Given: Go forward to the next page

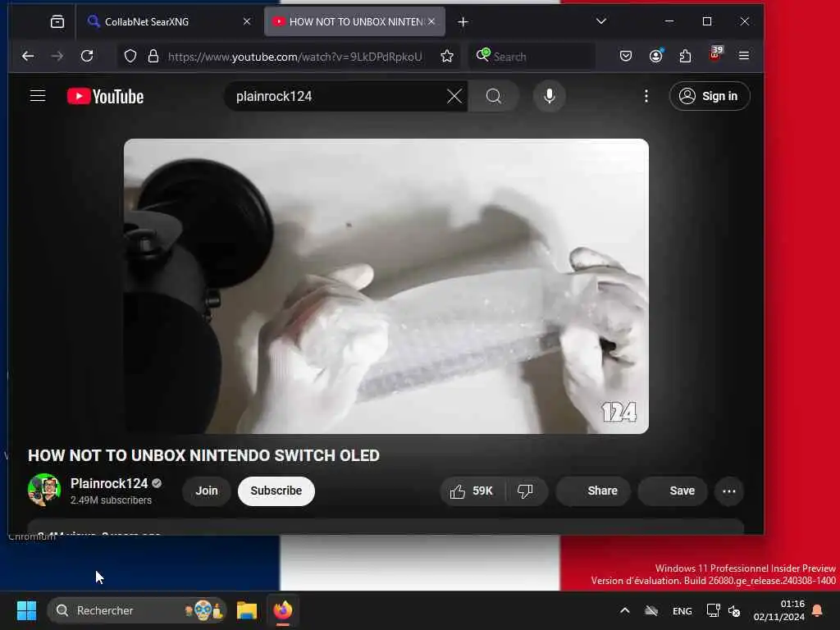Looking at the screenshot, I should tap(57, 56).
